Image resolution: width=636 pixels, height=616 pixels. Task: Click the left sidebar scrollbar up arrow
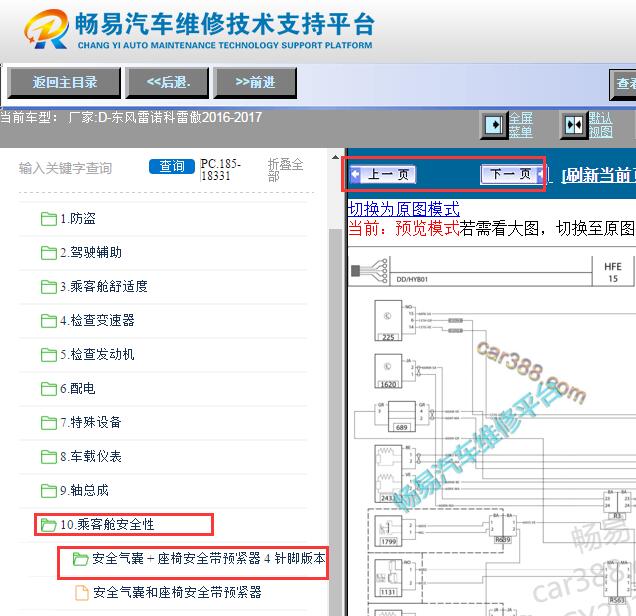[x=335, y=158]
